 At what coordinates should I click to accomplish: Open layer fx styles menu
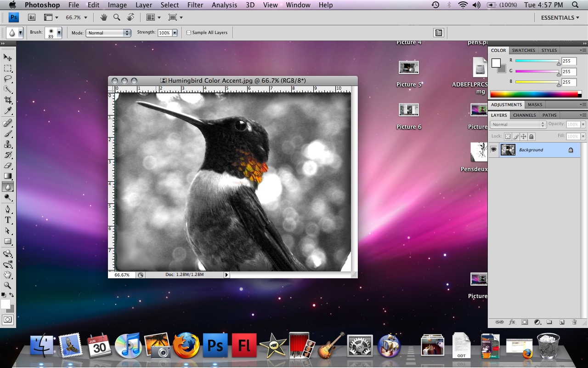click(x=512, y=322)
